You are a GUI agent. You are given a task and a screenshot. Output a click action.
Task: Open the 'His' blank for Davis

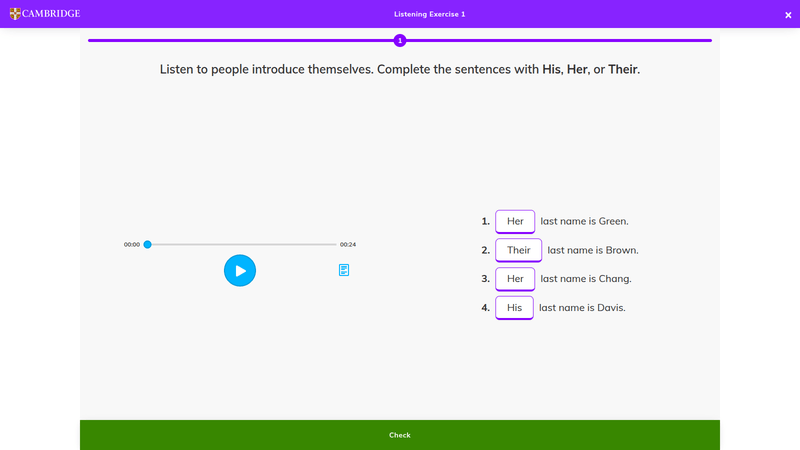514,308
